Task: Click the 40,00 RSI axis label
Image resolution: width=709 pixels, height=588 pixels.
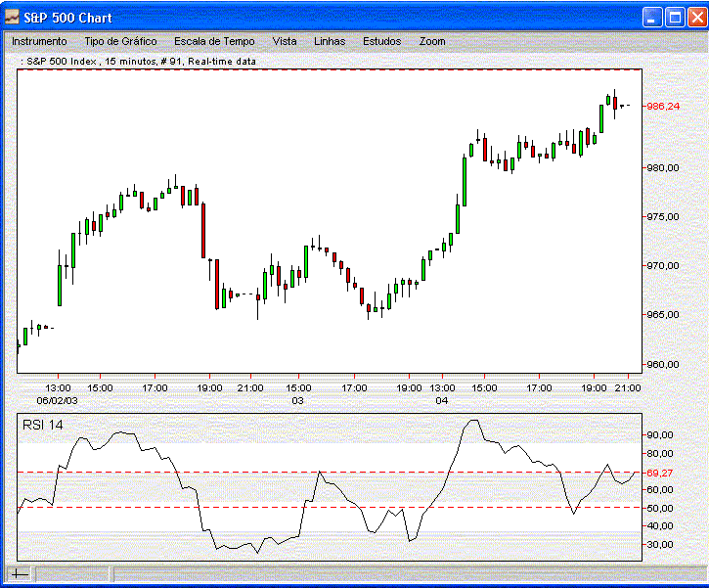Action: coord(660,525)
